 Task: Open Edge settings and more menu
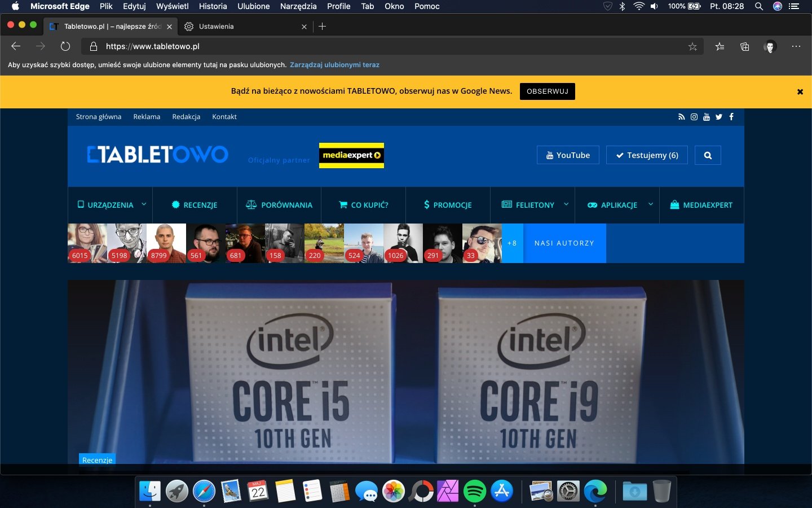pos(796,46)
